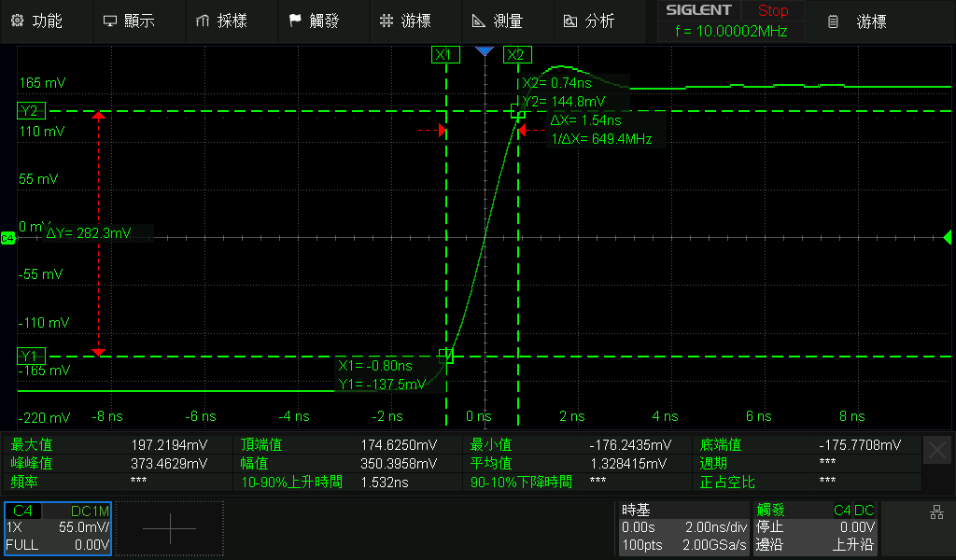Open the C4 channel settings box
956x560 pixels.
point(58,528)
